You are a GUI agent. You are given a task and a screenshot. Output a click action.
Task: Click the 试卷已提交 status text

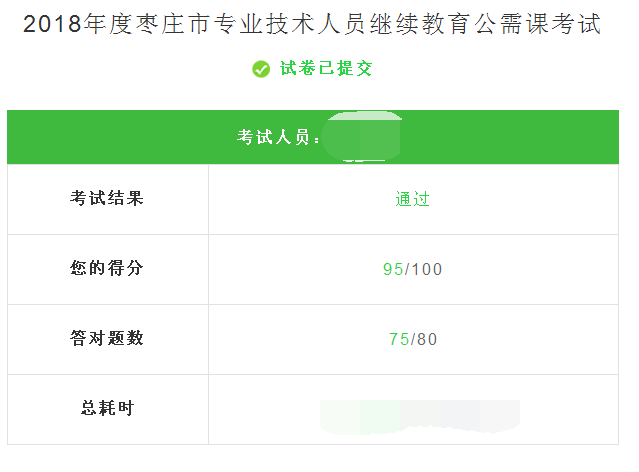326,69
